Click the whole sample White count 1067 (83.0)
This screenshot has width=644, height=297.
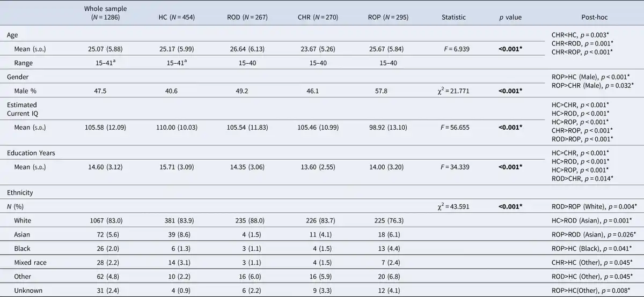[106, 220]
